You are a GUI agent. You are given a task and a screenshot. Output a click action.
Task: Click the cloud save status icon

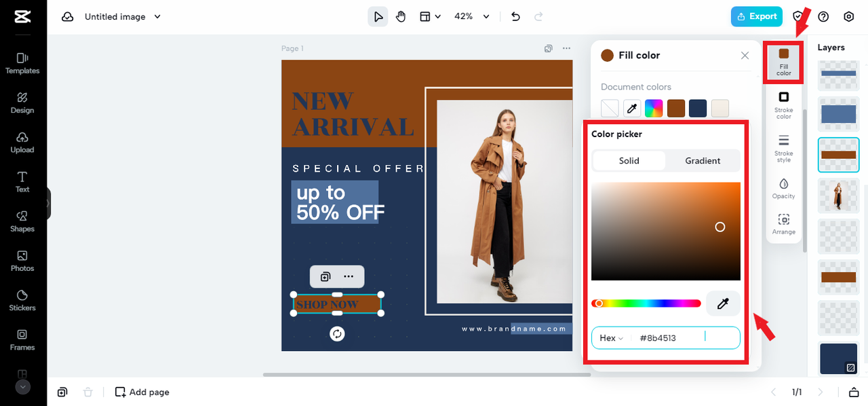67,17
